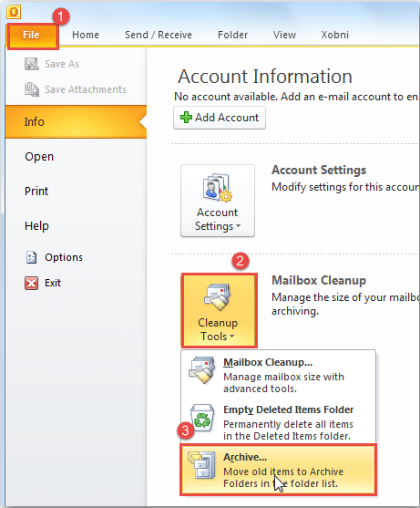Choose Mailbox Cleanup... menu entry
The height and width of the screenshot is (508, 420).
pos(279,374)
